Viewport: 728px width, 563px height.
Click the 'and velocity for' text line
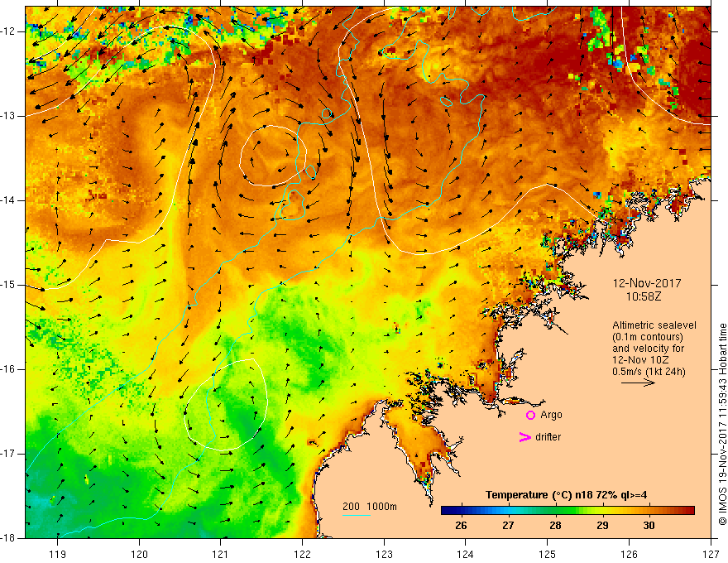648,349
